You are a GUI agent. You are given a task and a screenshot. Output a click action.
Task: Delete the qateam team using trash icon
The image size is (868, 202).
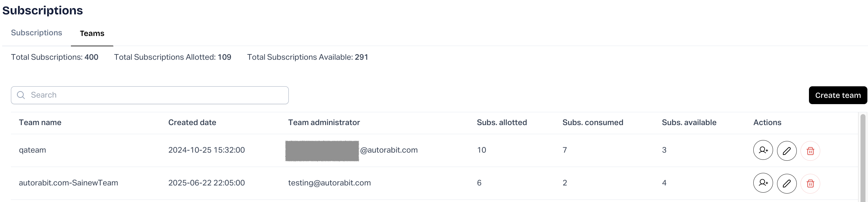810,151
